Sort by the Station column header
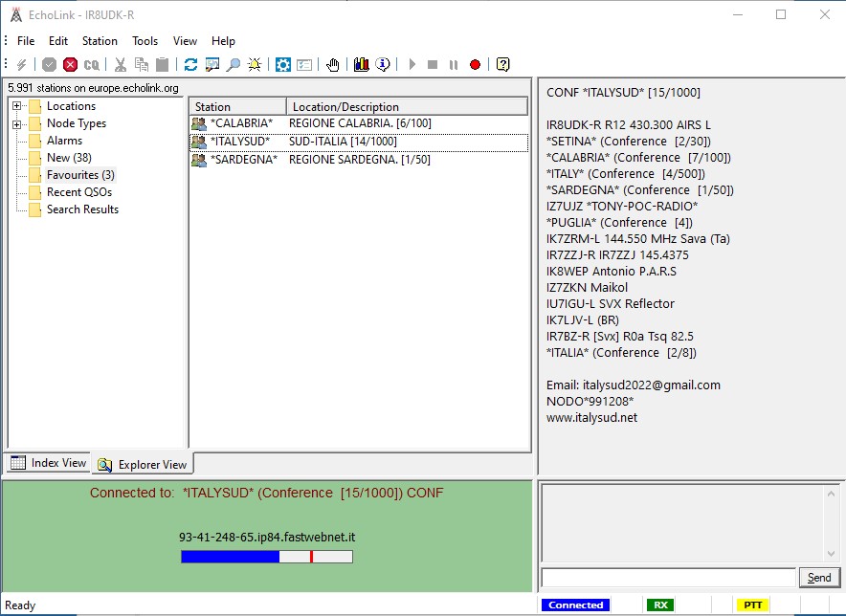The height and width of the screenshot is (616, 846). tap(237, 107)
